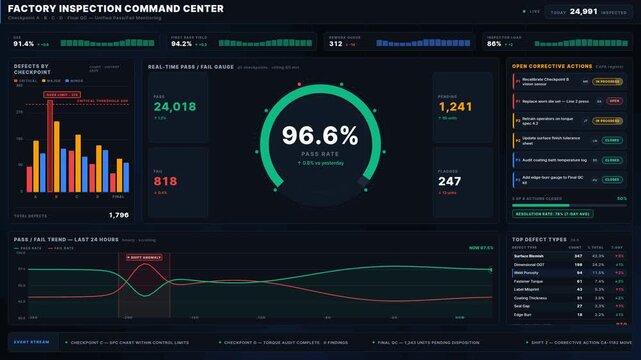641x360 pixels.
Task: Click the Shift Anomaly trend marker
Action: pyautogui.click(x=144, y=257)
